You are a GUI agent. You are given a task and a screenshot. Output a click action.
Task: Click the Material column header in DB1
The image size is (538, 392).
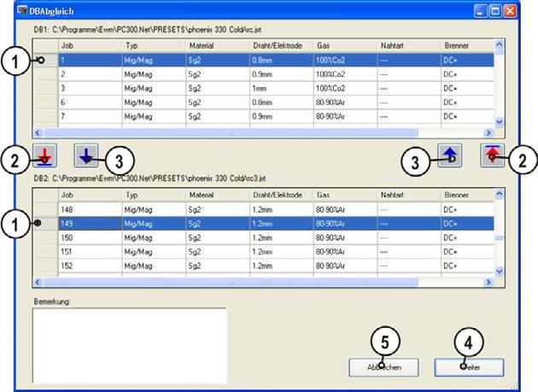click(218, 45)
